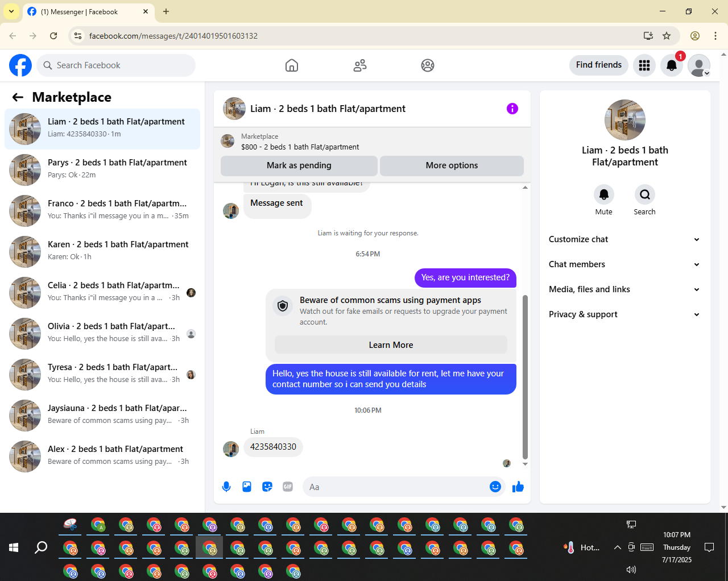
Task: Mute this conversation with the bell icon
Action: (604, 194)
